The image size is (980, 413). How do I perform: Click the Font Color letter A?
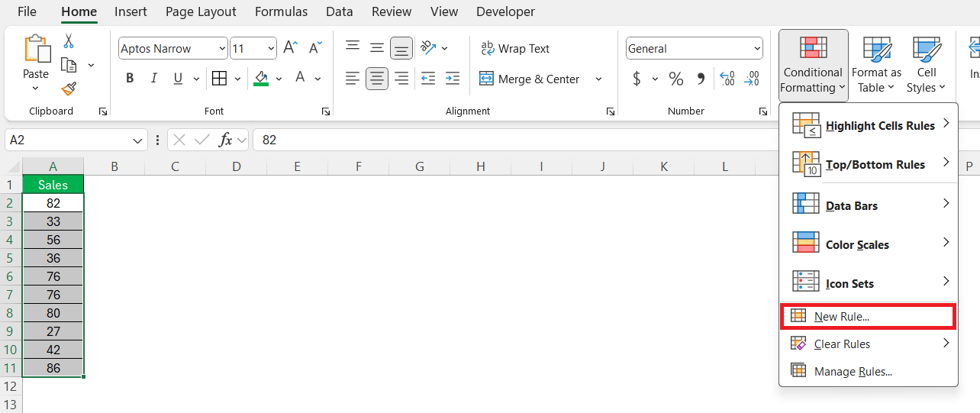click(300, 78)
